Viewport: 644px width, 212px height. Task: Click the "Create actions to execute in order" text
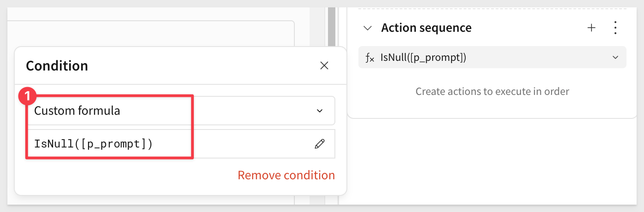[492, 91]
